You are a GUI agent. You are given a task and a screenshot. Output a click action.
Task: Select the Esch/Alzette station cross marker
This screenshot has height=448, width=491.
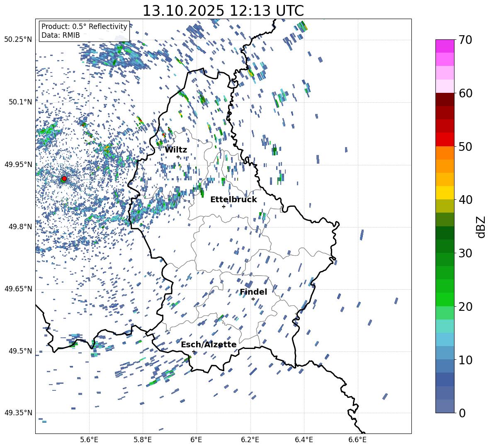tap(194, 351)
